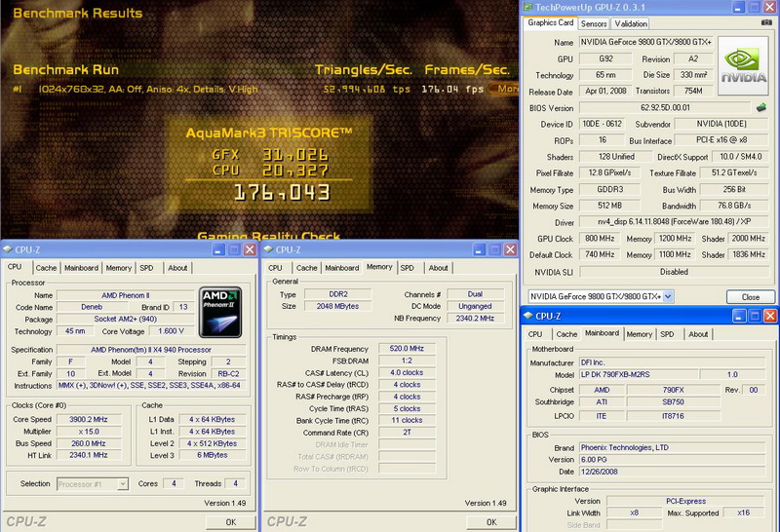Click the Level 3 cache 6 MBytes value
The height and width of the screenshot is (532, 780).
tap(213, 455)
